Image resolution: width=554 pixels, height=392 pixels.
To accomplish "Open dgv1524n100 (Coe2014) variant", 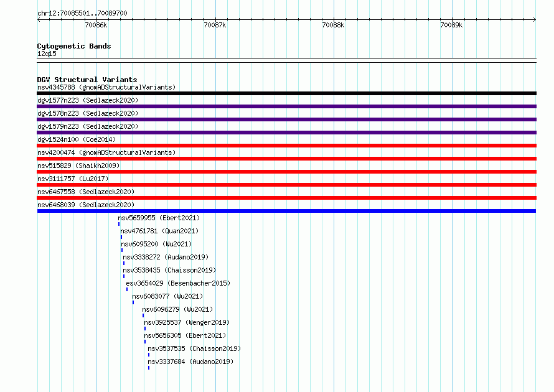I will [x=77, y=139].
